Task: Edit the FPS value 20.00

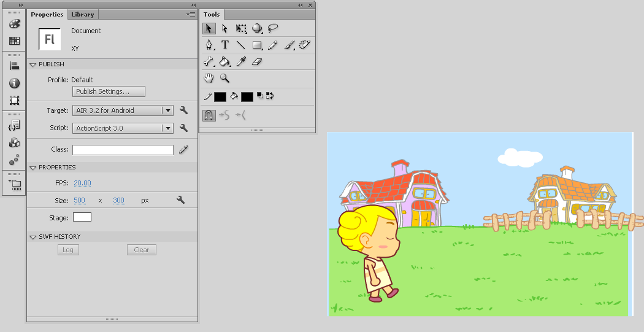Action: point(83,183)
